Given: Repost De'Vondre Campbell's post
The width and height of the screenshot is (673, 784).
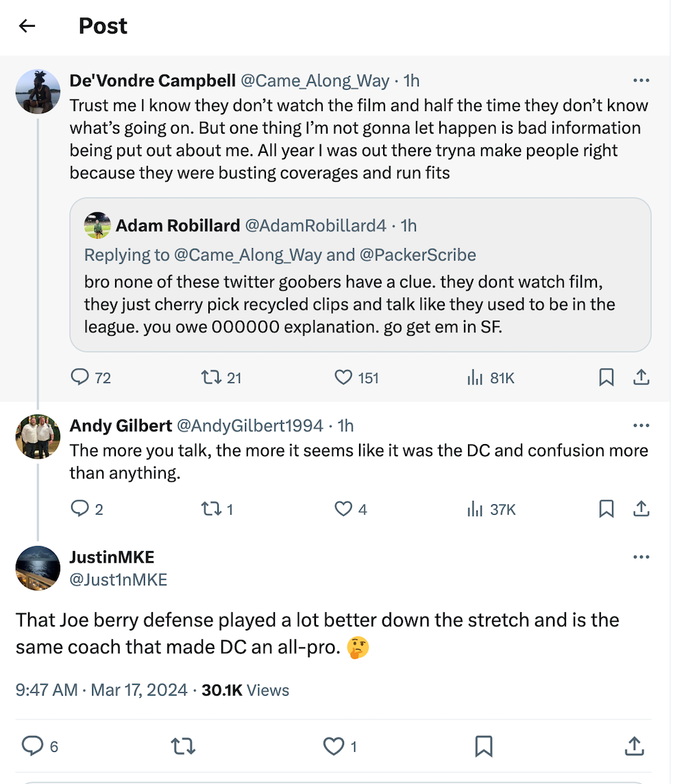Looking at the screenshot, I should (x=209, y=377).
